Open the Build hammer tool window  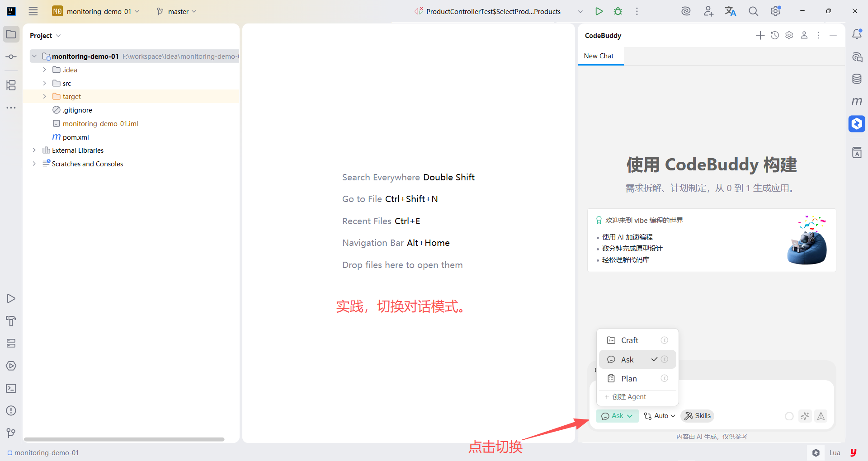[x=11, y=321]
